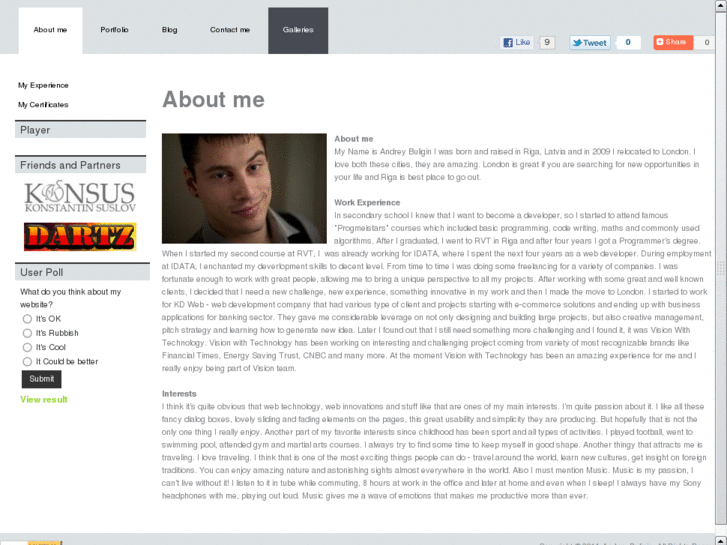The height and width of the screenshot is (545, 727).
Task: Click the About me page heading
Action: 213,99
